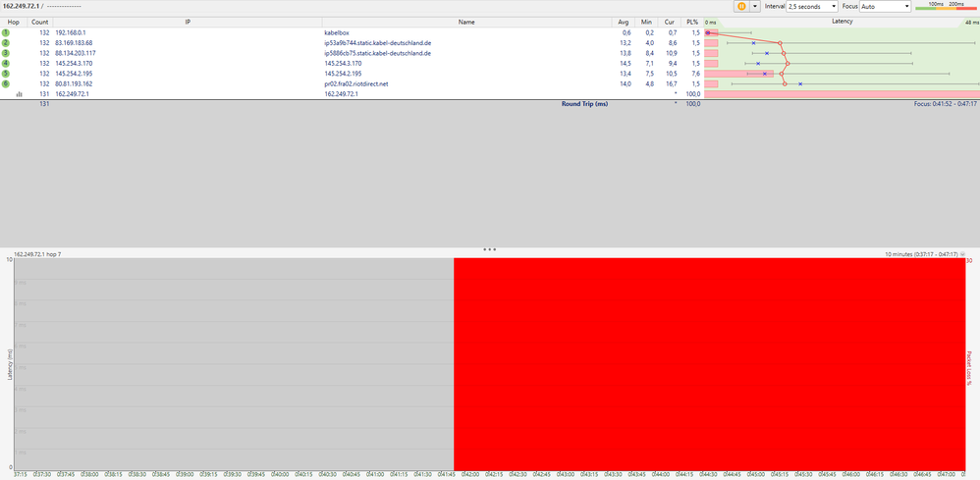Open the dropdown arrow beside the pause button
Screen dimensions: 980x480
755,6
